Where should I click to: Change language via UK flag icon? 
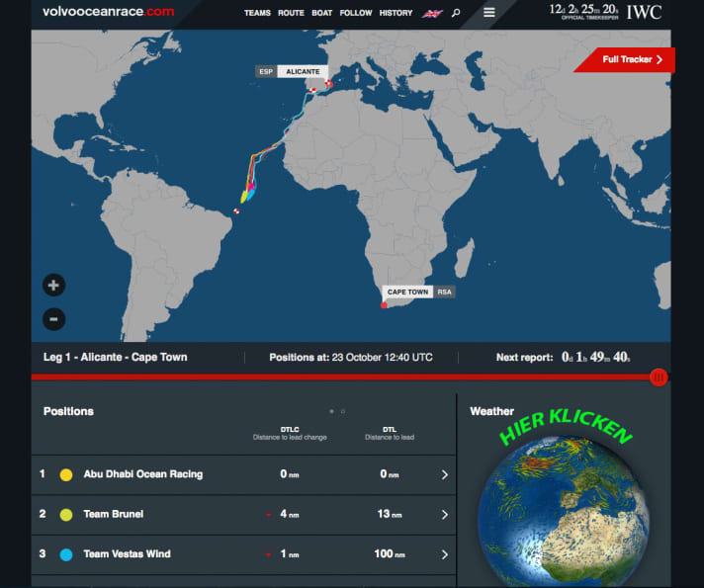[432, 14]
